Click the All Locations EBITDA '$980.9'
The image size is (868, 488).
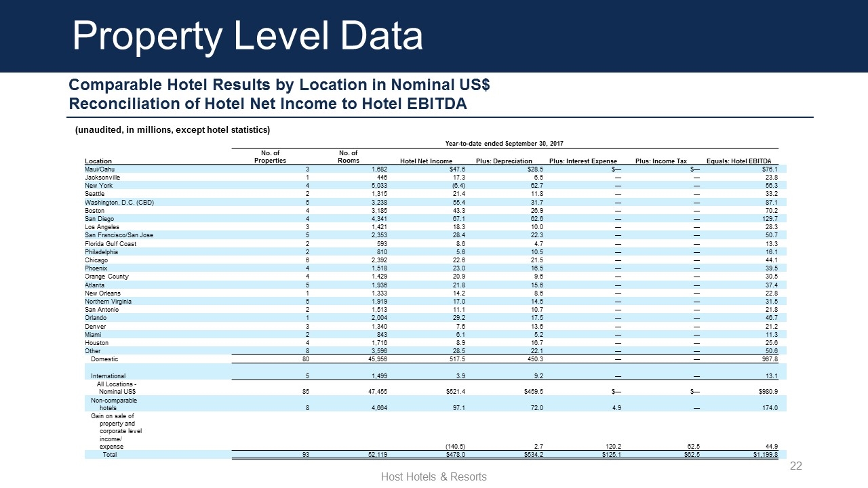[766, 392]
